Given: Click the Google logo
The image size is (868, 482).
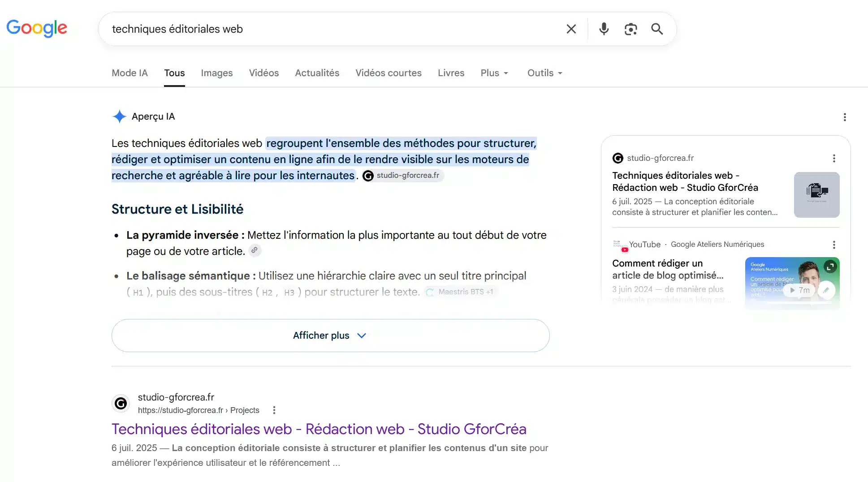Looking at the screenshot, I should point(37,28).
